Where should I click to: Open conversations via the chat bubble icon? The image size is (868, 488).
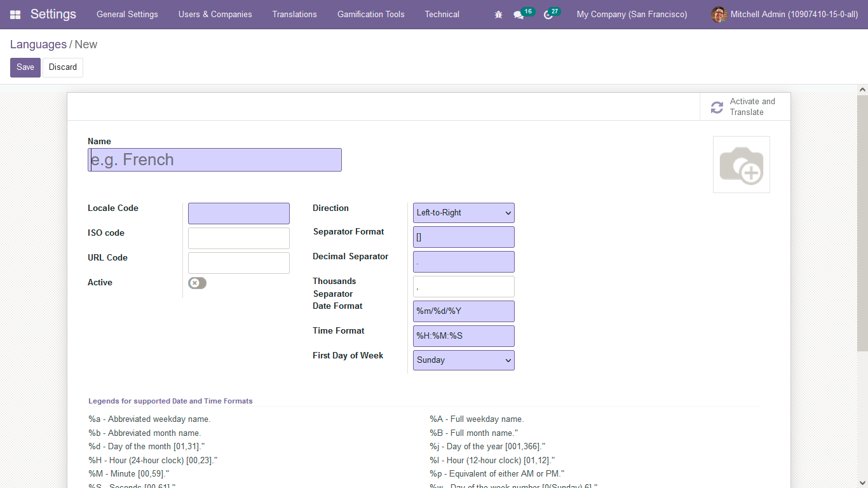pyautogui.click(x=518, y=14)
